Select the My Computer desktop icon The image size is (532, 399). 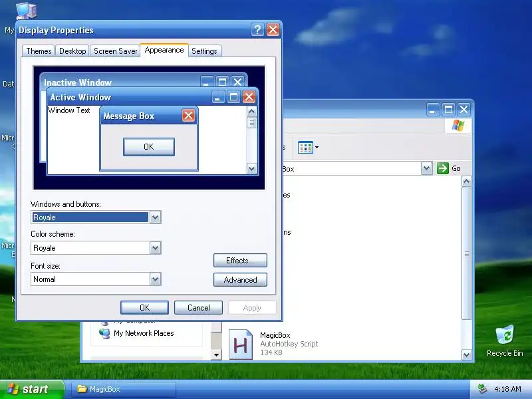pos(27,11)
